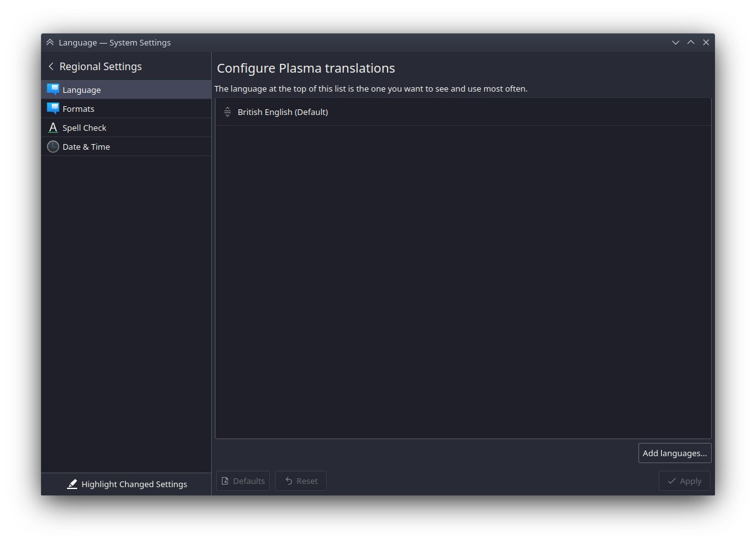Click the Formats speech bubble icon
The image size is (756, 544).
coord(53,109)
